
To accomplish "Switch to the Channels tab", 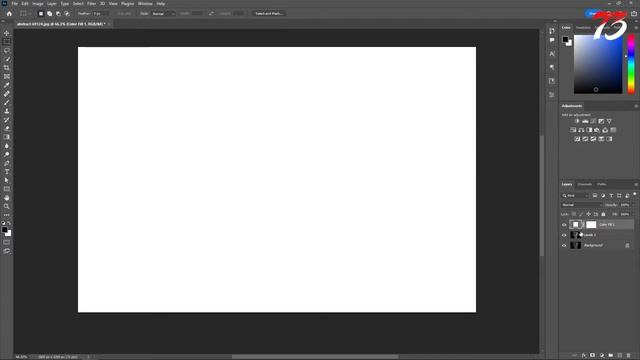I will point(584,184).
